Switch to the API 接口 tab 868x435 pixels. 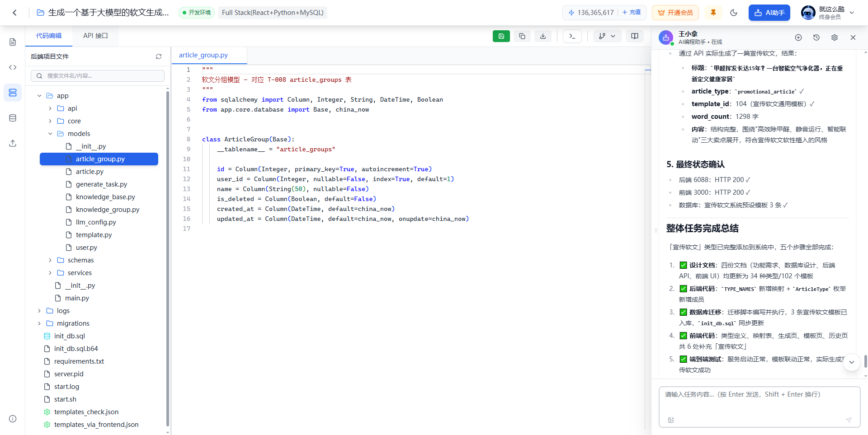95,36
